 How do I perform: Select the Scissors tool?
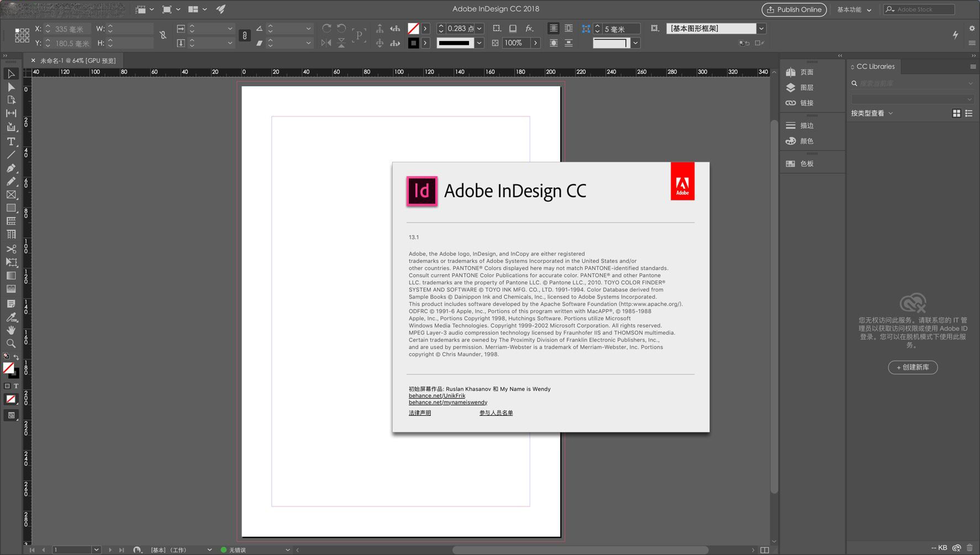point(10,249)
